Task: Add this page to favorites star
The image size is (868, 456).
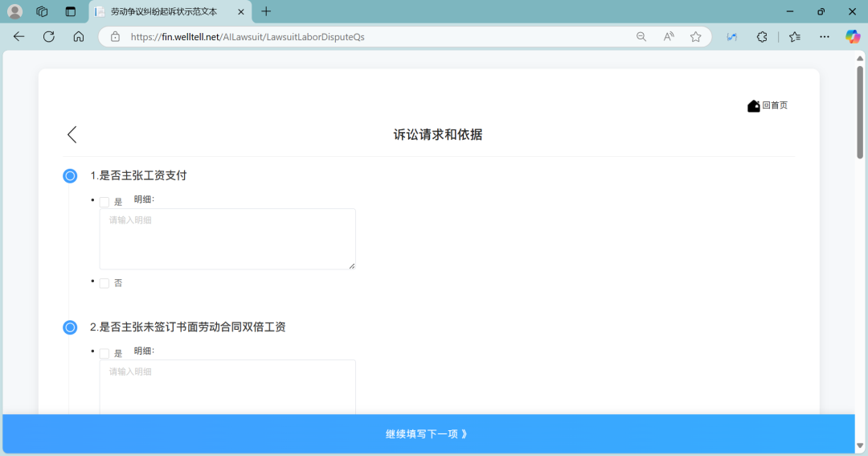Action: (x=695, y=36)
